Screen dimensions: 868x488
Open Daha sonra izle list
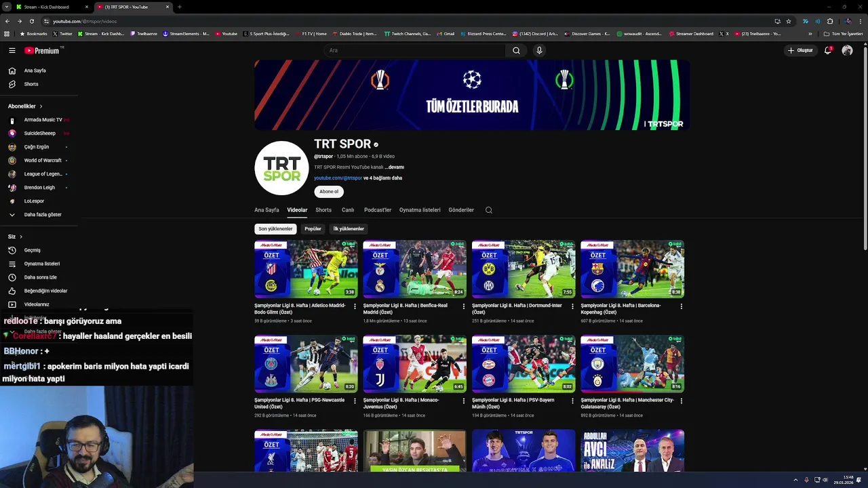39,277
